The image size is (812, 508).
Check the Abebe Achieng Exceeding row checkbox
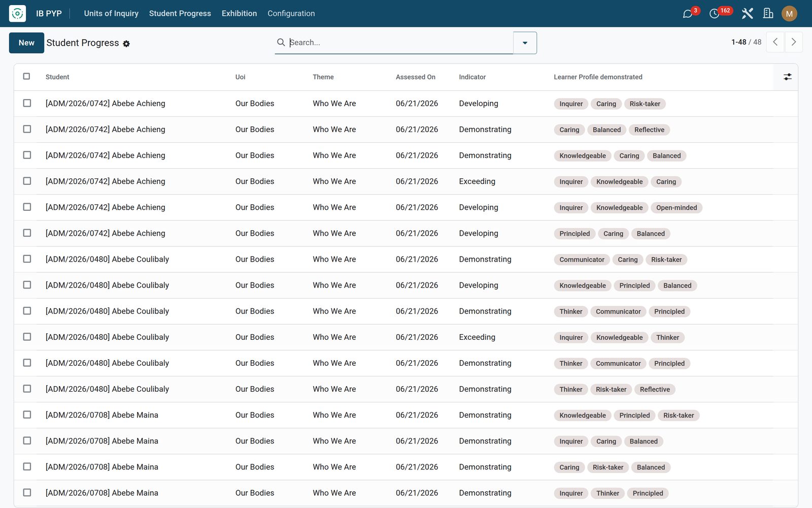click(27, 181)
